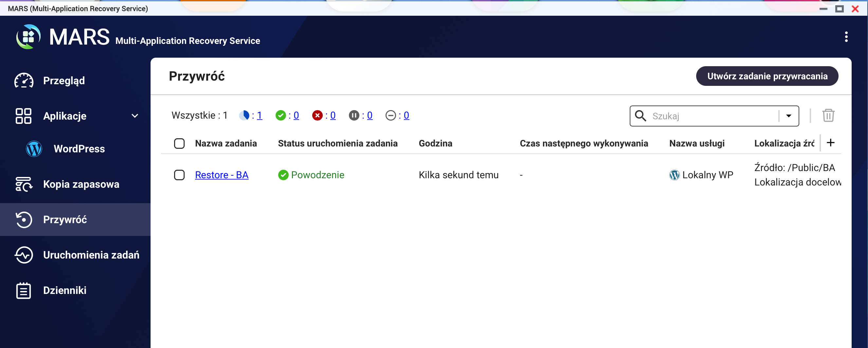868x348 pixels.
Task: Click the successful tasks count link
Action: point(296,116)
